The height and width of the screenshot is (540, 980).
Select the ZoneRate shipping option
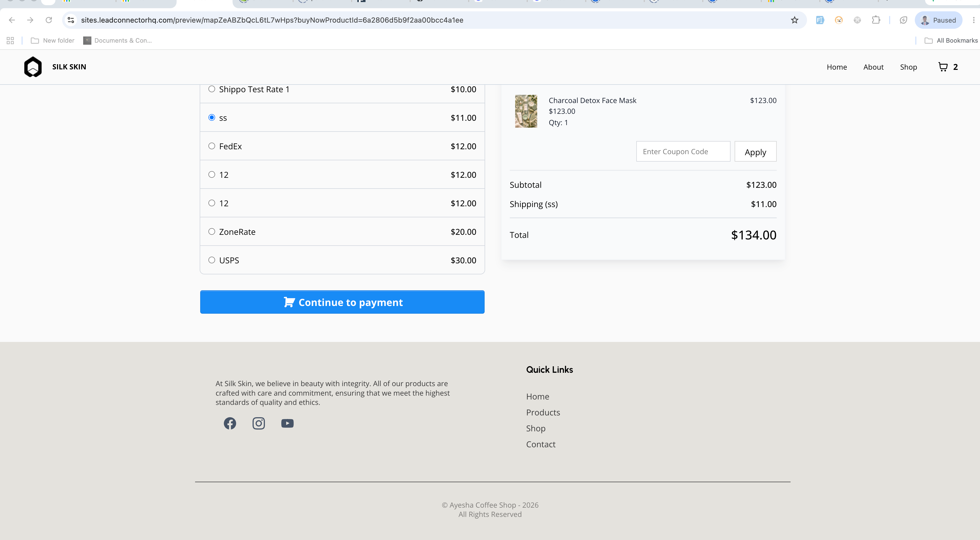212,231
